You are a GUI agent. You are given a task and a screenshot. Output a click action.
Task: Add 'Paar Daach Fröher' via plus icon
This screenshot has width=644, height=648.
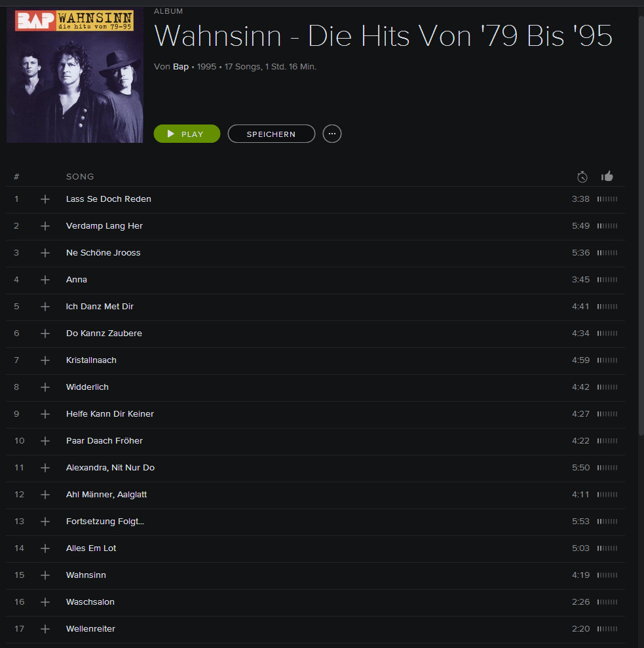click(45, 441)
